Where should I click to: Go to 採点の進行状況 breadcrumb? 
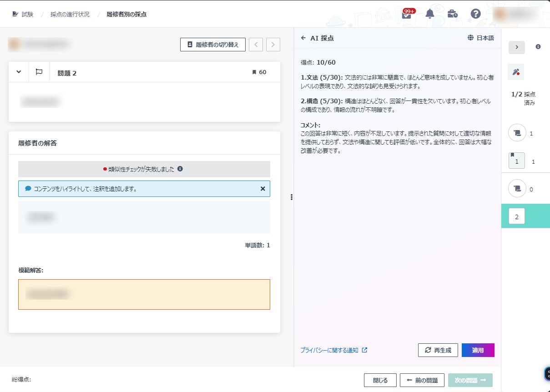70,14
